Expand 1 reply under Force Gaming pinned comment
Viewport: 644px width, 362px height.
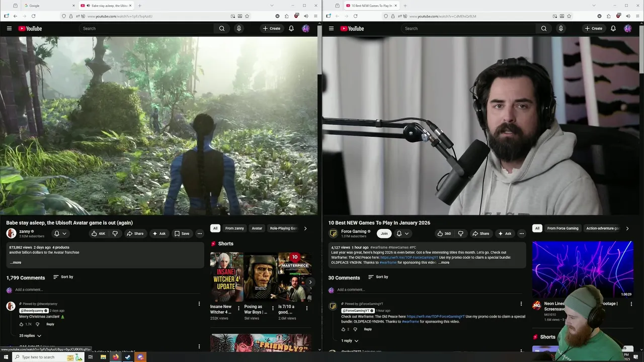coord(350,340)
